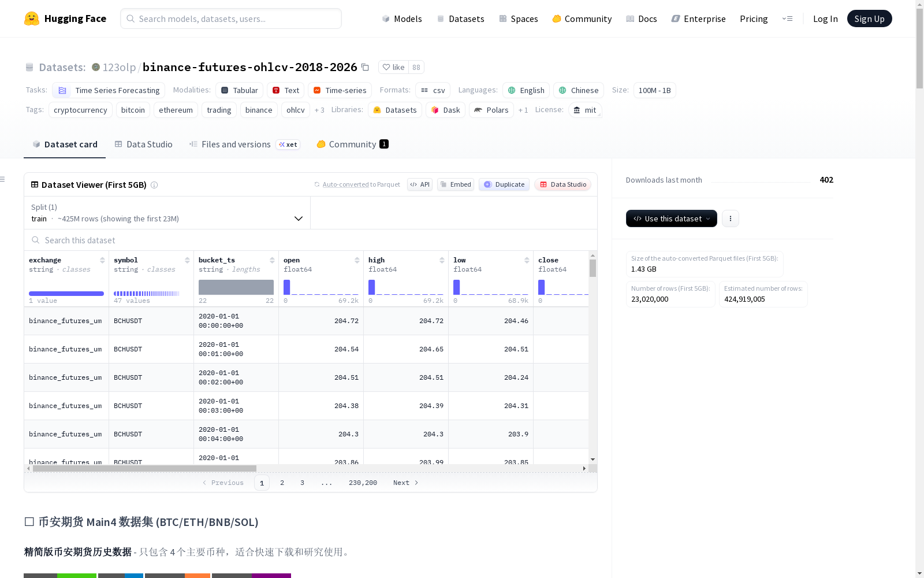Viewport: 924px width, 578px height.
Task: Click the heart like icon
Action: [386, 67]
